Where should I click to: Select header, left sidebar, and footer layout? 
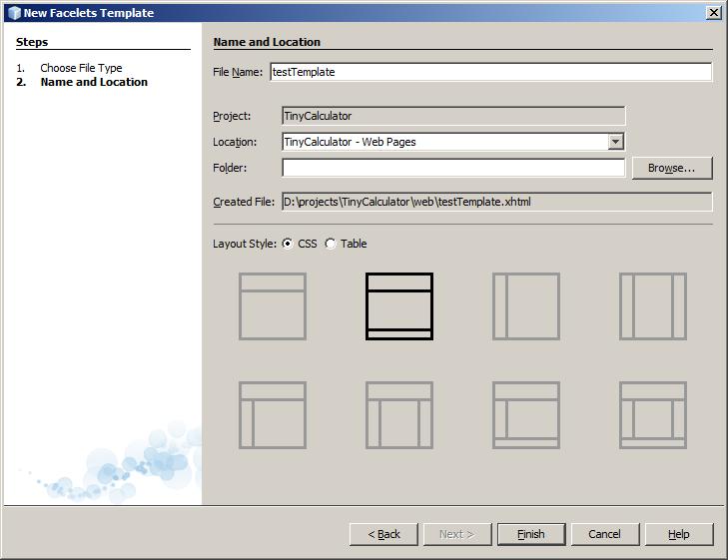click(526, 414)
